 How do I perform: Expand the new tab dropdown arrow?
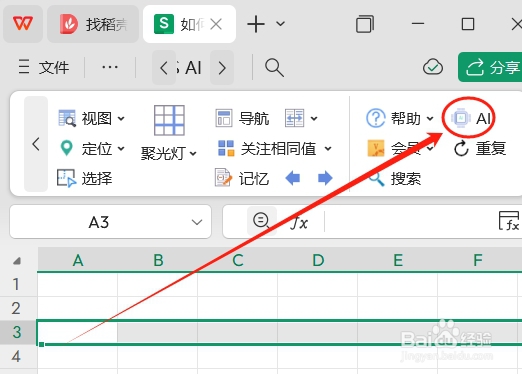pyautogui.click(x=281, y=24)
